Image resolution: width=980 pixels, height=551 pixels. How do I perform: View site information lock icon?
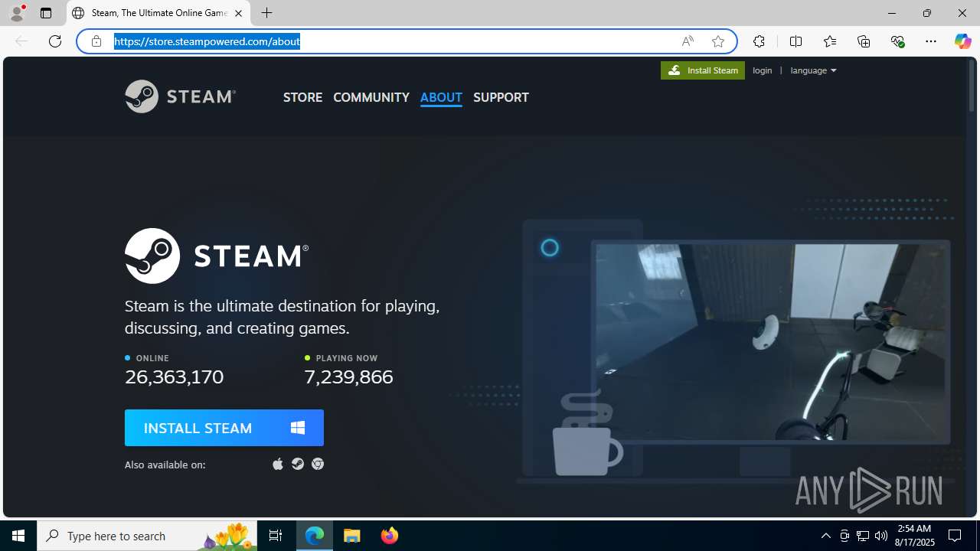[x=96, y=41]
